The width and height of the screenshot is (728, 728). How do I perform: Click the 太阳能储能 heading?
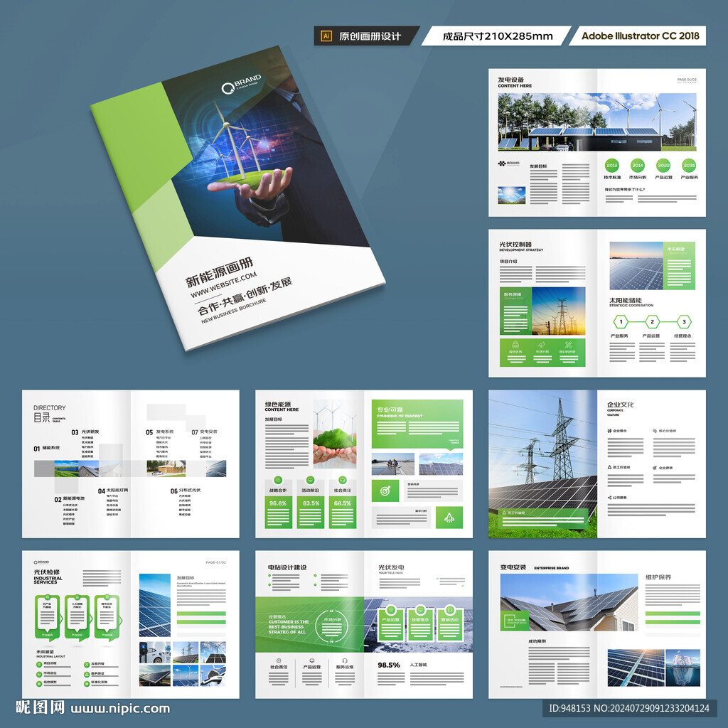pyautogui.click(x=626, y=300)
